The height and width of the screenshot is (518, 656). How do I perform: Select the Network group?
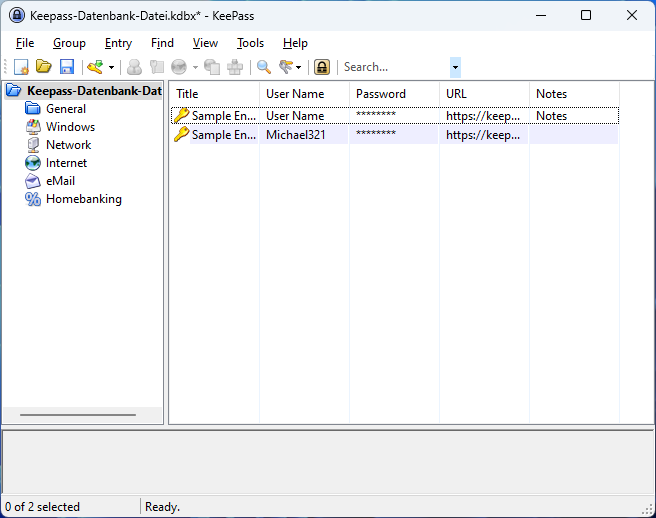(x=69, y=145)
